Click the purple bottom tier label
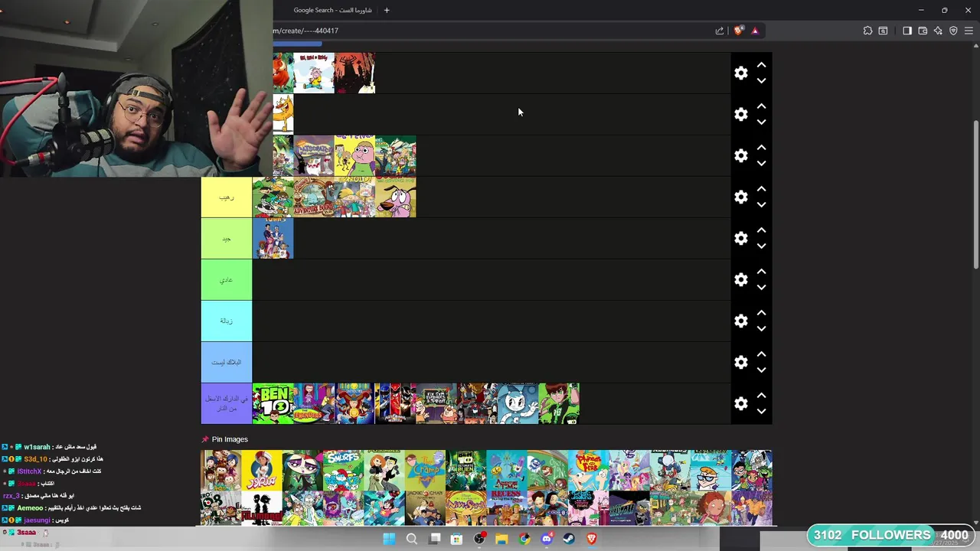 pyautogui.click(x=227, y=404)
